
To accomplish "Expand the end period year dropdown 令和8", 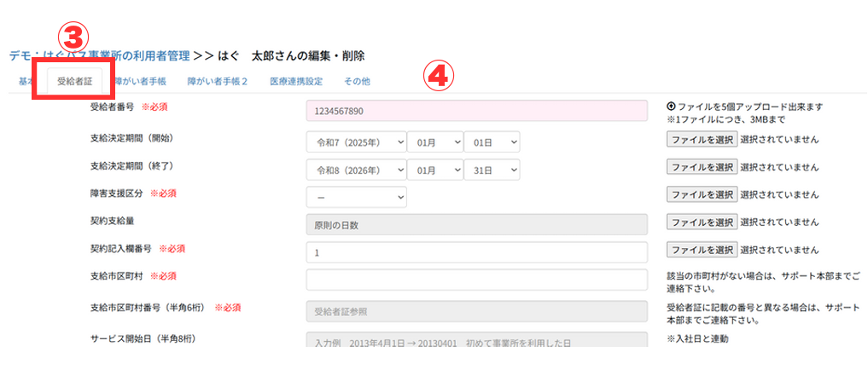I will [355, 170].
